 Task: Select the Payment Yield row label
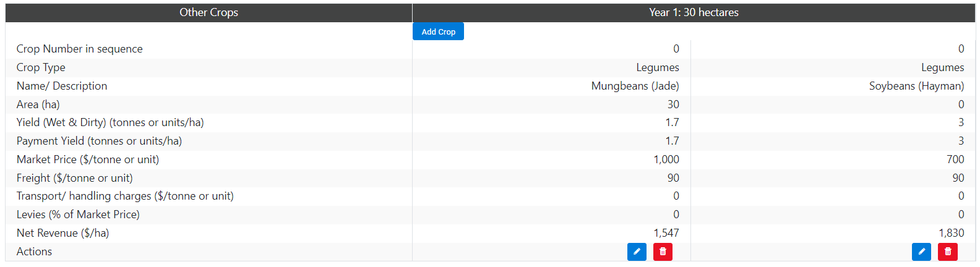pyautogui.click(x=99, y=141)
